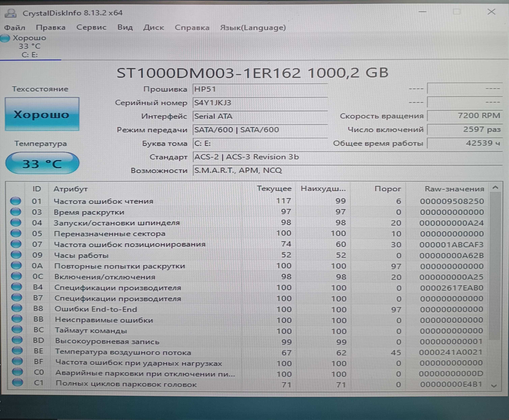Click the Режим передачи field SATA/600
Image resolution: width=509 pixels, height=420 pixels.
click(x=260, y=130)
